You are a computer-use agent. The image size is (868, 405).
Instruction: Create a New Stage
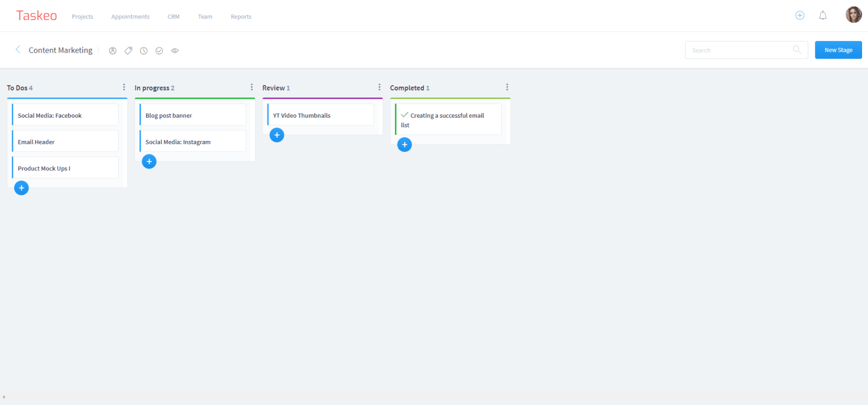point(838,50)
